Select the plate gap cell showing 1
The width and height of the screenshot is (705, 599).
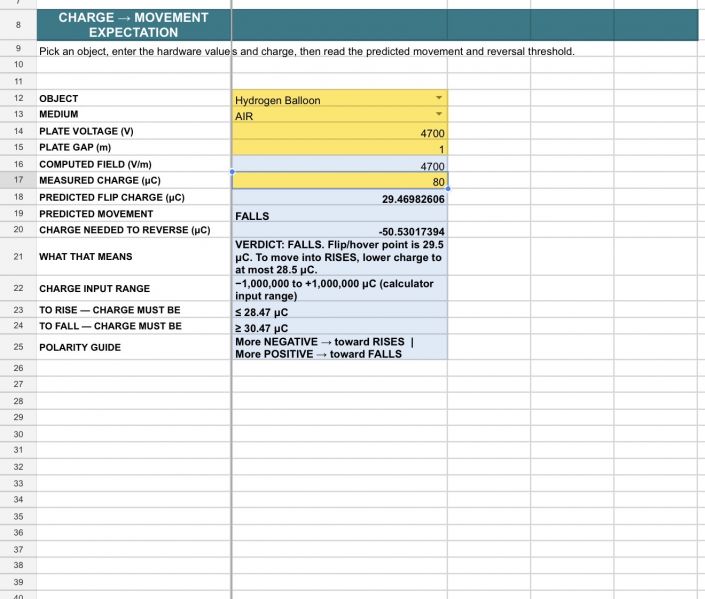click(339, 148)
